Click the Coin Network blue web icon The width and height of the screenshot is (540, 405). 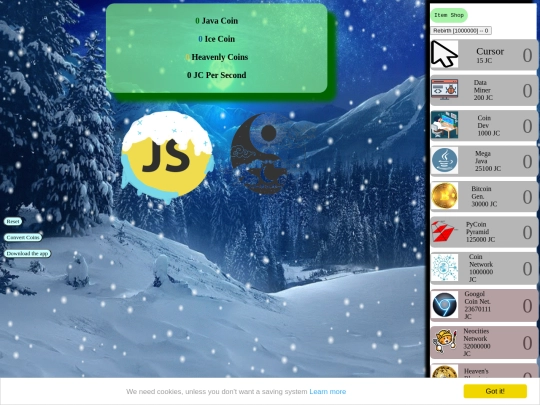[445, 268]
